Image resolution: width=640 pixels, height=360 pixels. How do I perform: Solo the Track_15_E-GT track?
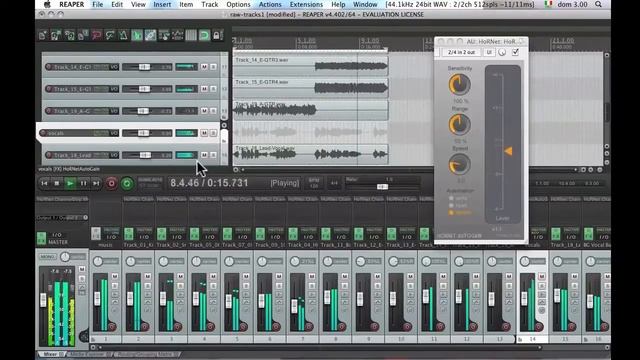click(x=213, y=89)
